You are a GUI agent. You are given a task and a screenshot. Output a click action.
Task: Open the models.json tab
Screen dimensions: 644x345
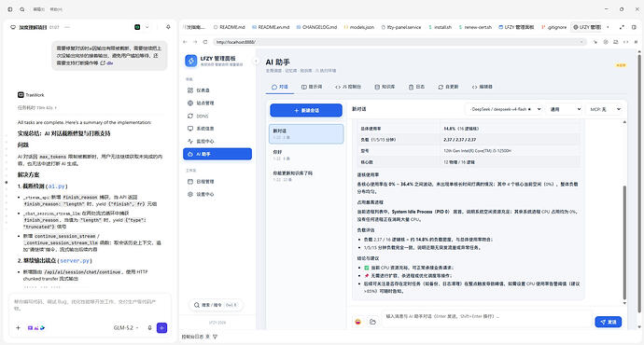[x=359, y=27]
